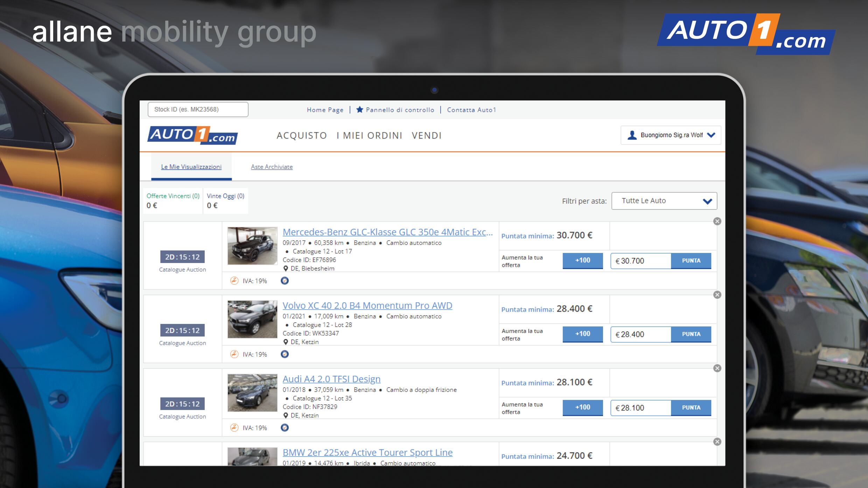Viewport: 868px width, 488px height.
Task: Select the Vinte Oggi (0) filter
Action: 225,200
